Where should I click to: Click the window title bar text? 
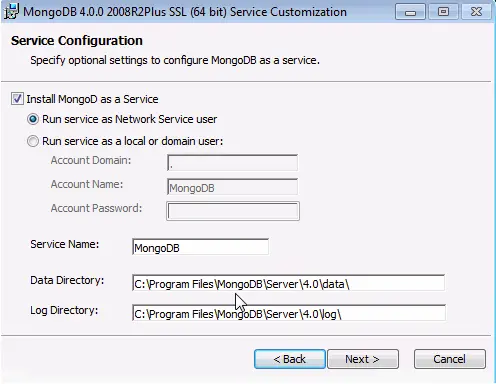185,12
